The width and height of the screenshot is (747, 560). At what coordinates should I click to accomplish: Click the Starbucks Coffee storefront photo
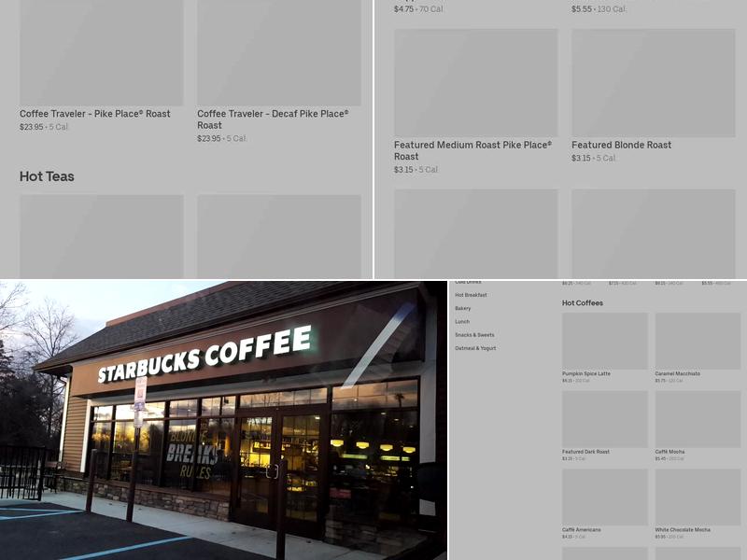tap(223, 420)
